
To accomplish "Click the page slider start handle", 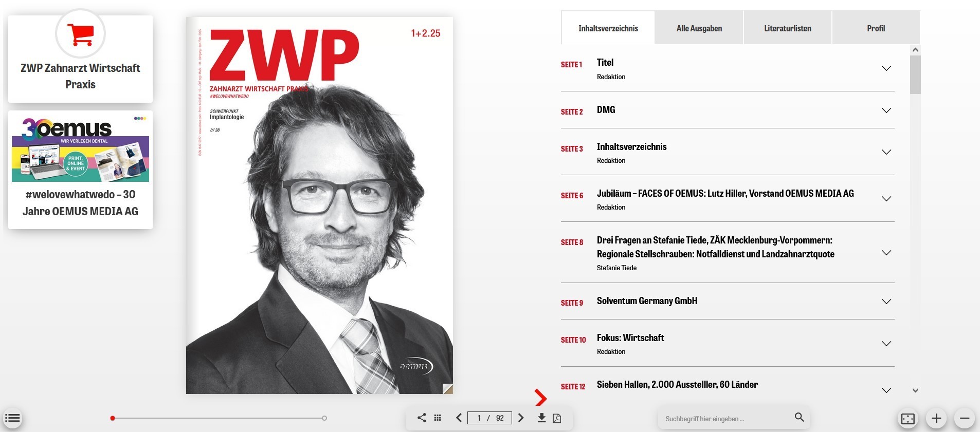I will (x=113, y=418).
